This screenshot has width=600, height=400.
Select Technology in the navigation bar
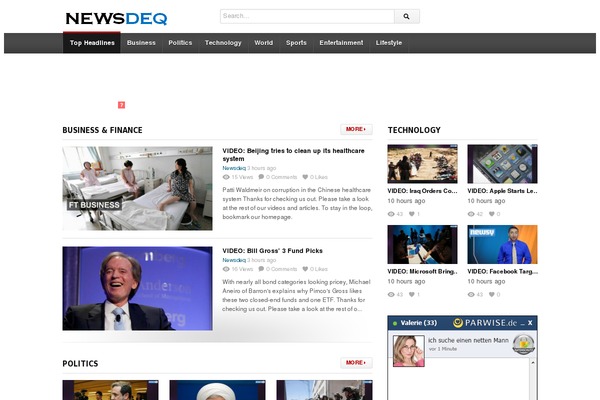[223, 43]
